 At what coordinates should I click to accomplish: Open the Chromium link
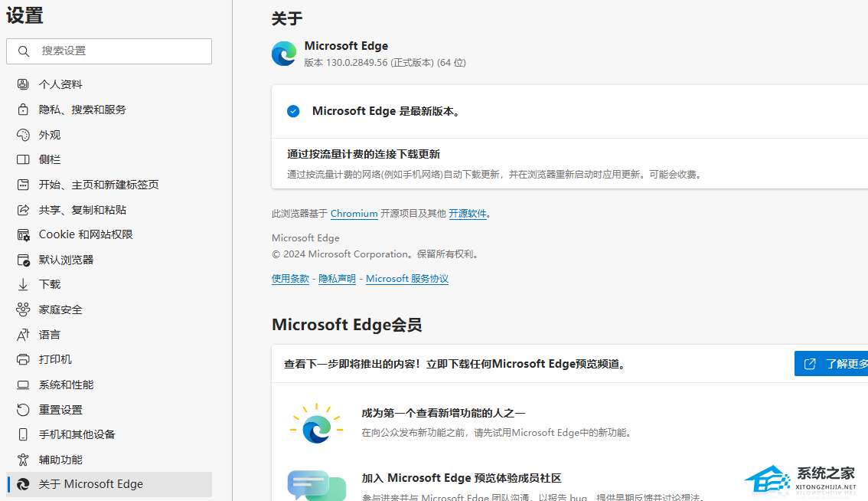point(354,214)
